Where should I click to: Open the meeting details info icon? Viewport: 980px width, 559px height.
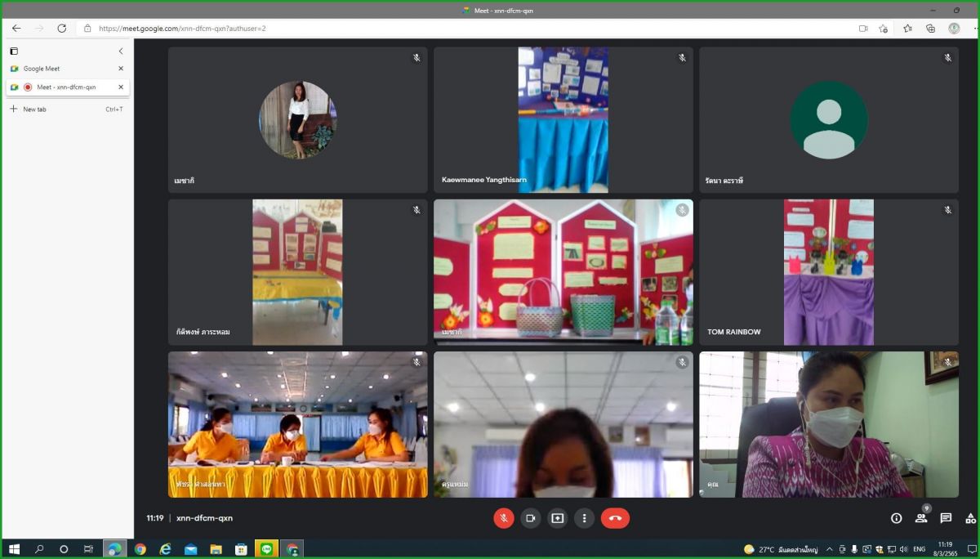click(896, 518)
